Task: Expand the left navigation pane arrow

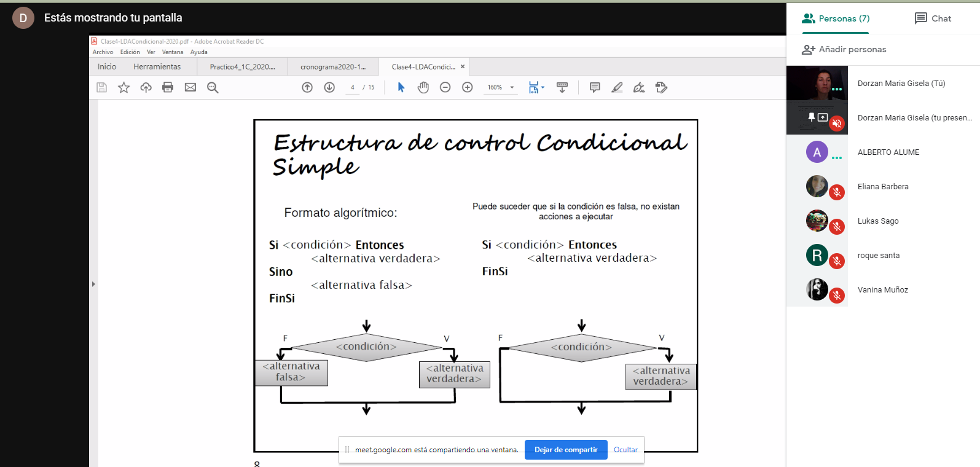Action: [93, 284]
